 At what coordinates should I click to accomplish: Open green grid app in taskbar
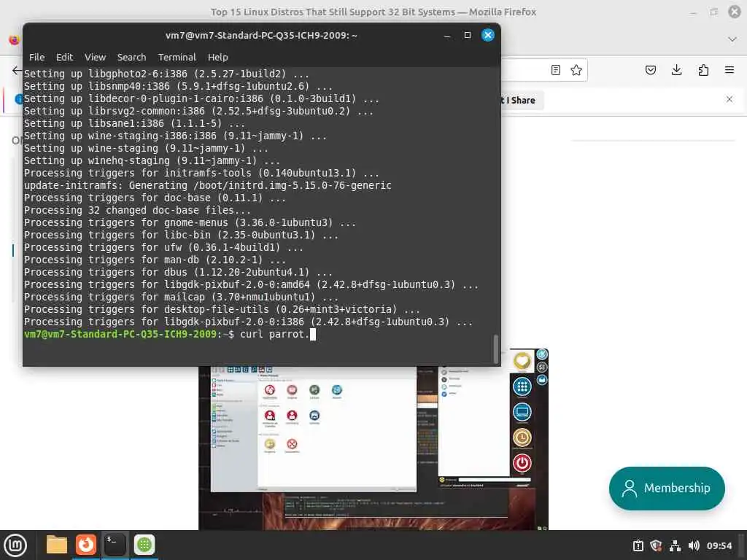144,545
